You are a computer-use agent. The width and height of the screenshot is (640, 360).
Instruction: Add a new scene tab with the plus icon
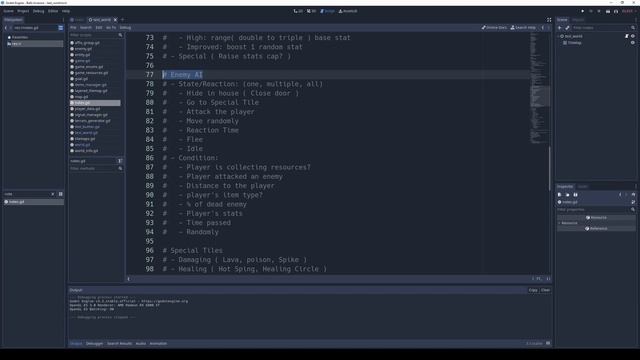122,20
